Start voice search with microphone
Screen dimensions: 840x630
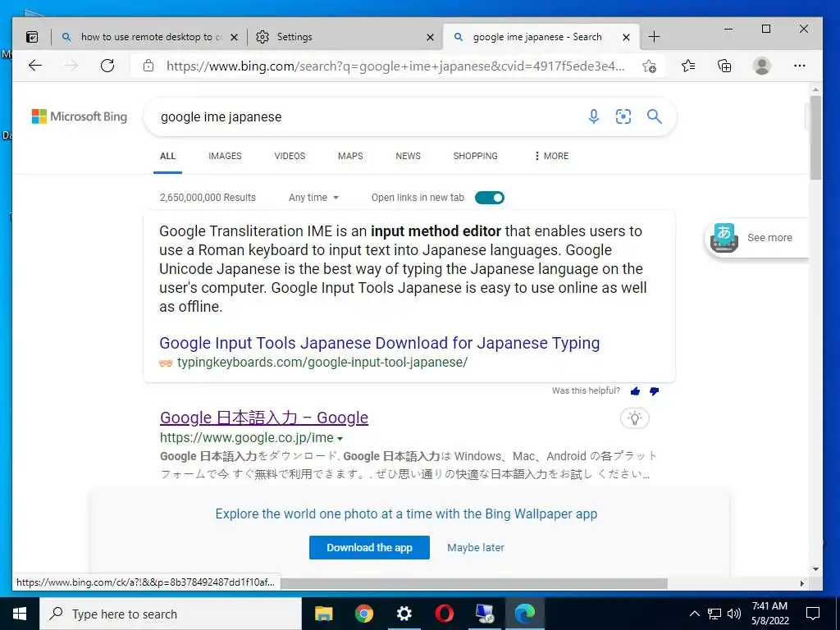click(594, 116)
